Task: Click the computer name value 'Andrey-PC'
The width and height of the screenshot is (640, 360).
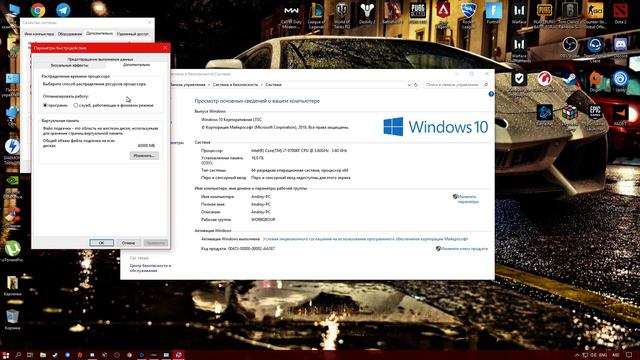Action: (261, 197)
